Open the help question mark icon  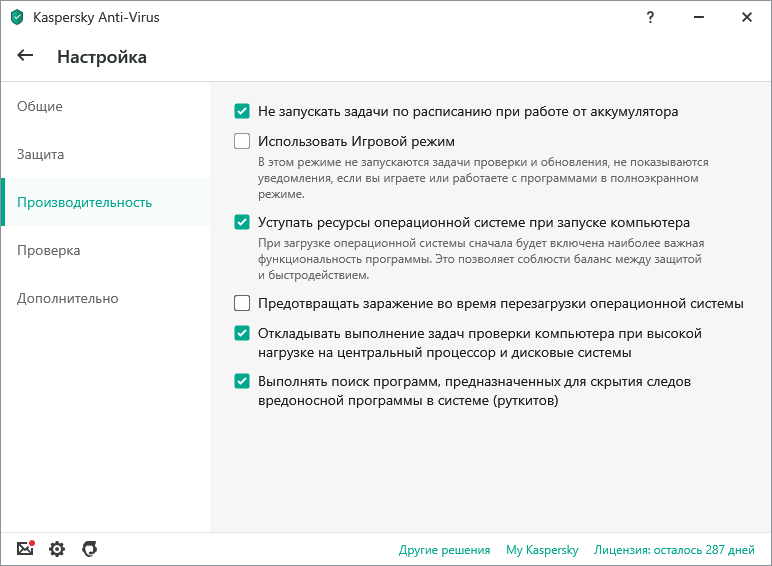(650, 17)
